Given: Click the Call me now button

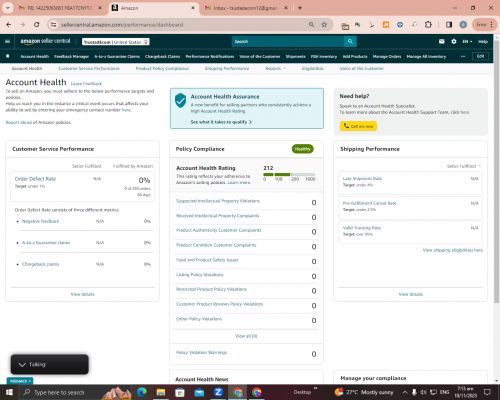Looking at the screenshot, I should [358, 126].
